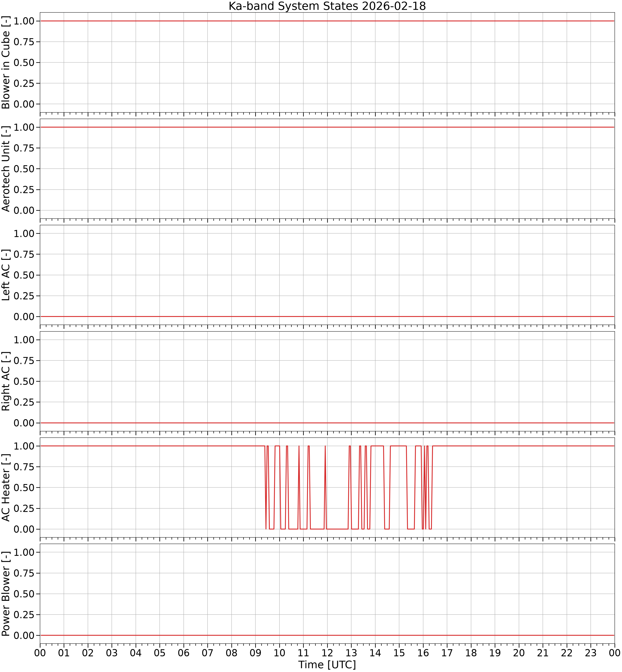Click the AC Heater long off period before 13
The image size is (622, 672).
click(337, 529)
